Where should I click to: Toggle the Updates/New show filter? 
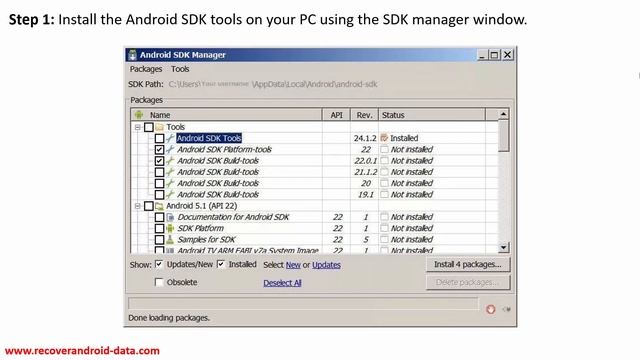tap(159, 264)
